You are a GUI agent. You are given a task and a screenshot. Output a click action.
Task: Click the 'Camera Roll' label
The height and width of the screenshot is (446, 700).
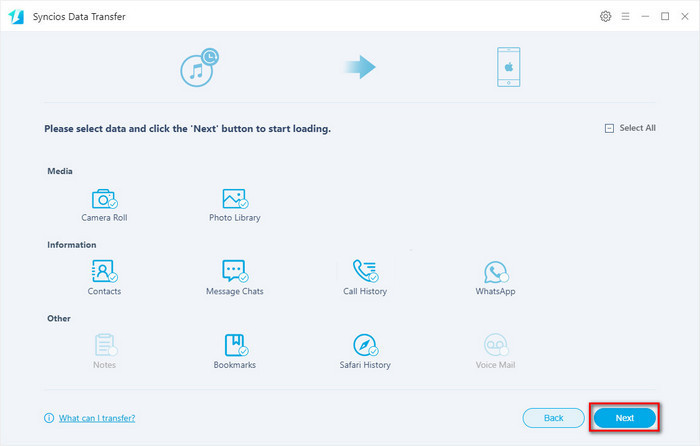click(x=104, y=218)
